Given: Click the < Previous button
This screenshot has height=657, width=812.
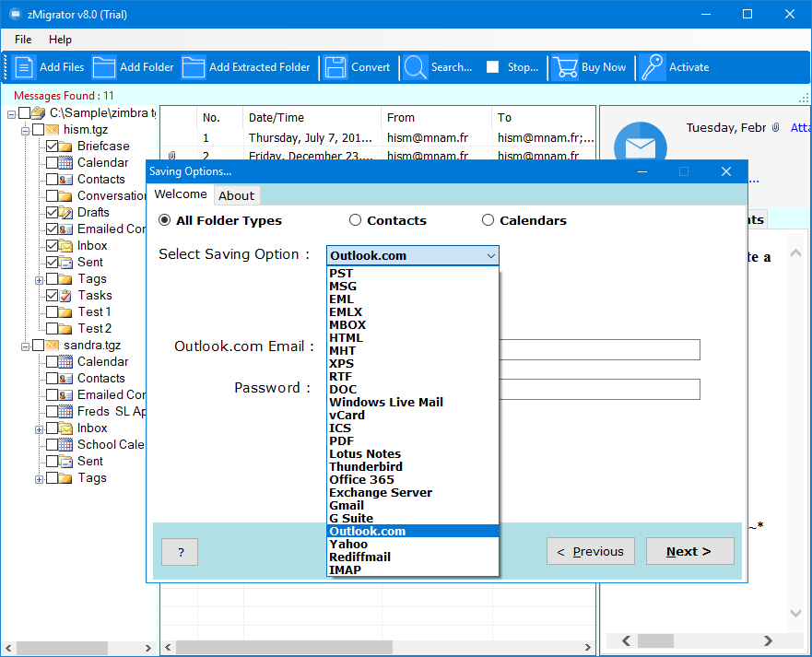Looking at the screenshot, I should pos(591,551).
